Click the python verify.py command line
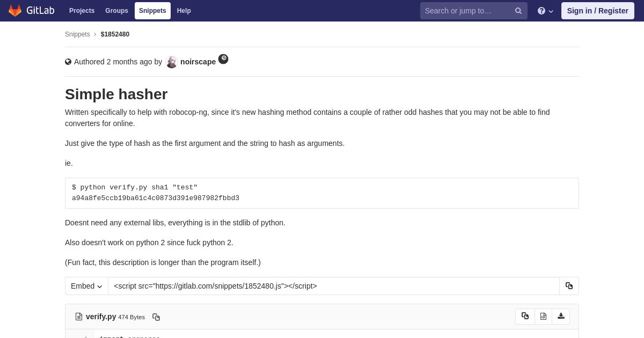This screenshot has width=644, height=338. pyautogui.click(x=135, y=187)
